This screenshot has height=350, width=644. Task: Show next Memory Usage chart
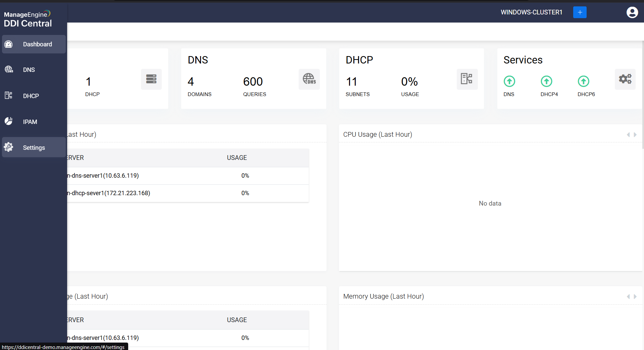(635, 297)
